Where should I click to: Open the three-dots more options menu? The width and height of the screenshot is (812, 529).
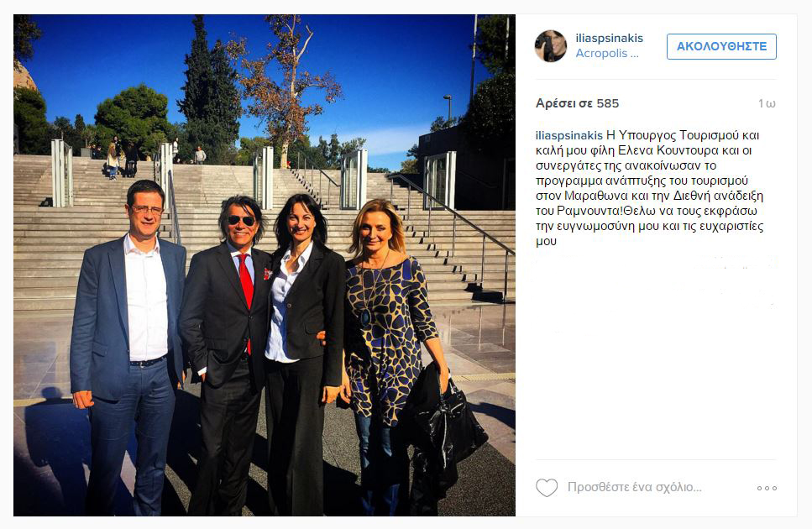[767, 488]
